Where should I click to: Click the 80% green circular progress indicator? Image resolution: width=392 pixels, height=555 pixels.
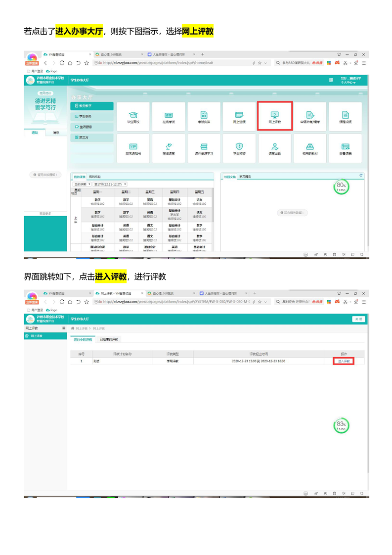[341, 187]
